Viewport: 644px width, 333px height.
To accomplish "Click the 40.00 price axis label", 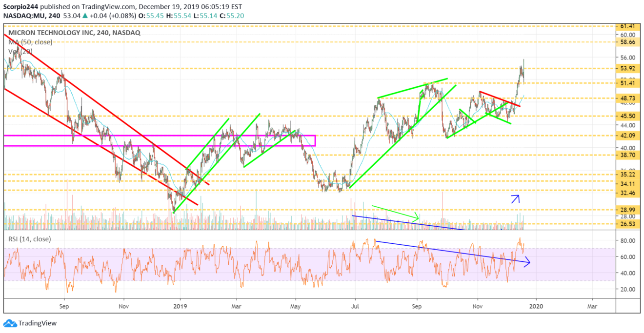I will [627, 148].
